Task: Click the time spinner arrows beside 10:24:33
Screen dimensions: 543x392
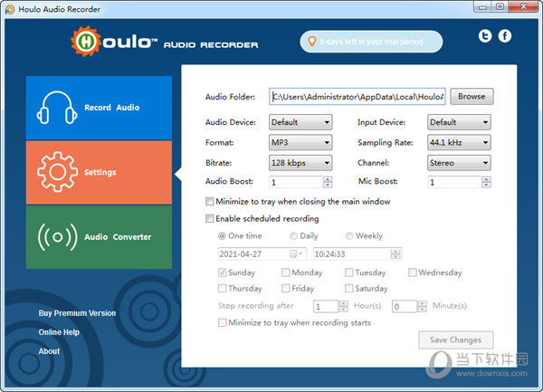Action: click(395, 253)
